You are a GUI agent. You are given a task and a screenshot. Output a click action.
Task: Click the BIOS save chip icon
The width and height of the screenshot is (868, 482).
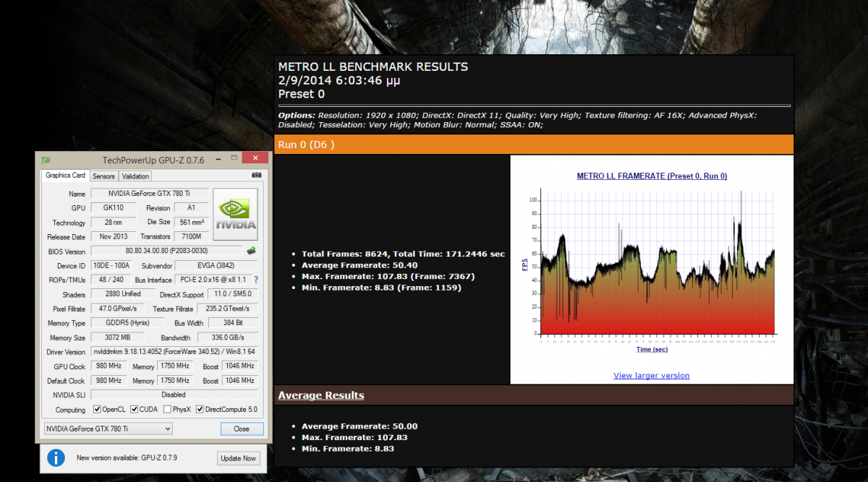tap(251, 251)
